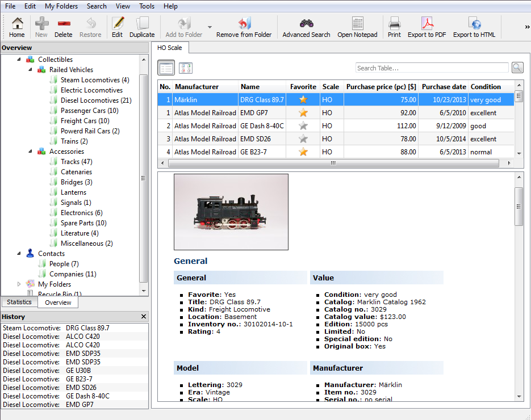Switch to the Statistics tab

pos(19,302)
